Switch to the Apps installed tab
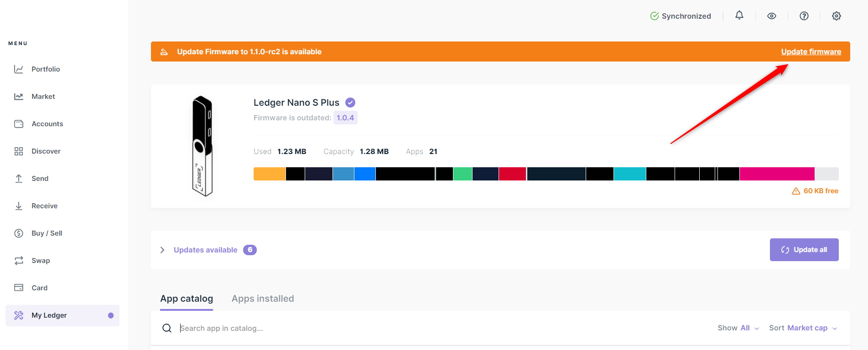Image resolution: width=868 pixels, height=350 pixels. point(263,299)
